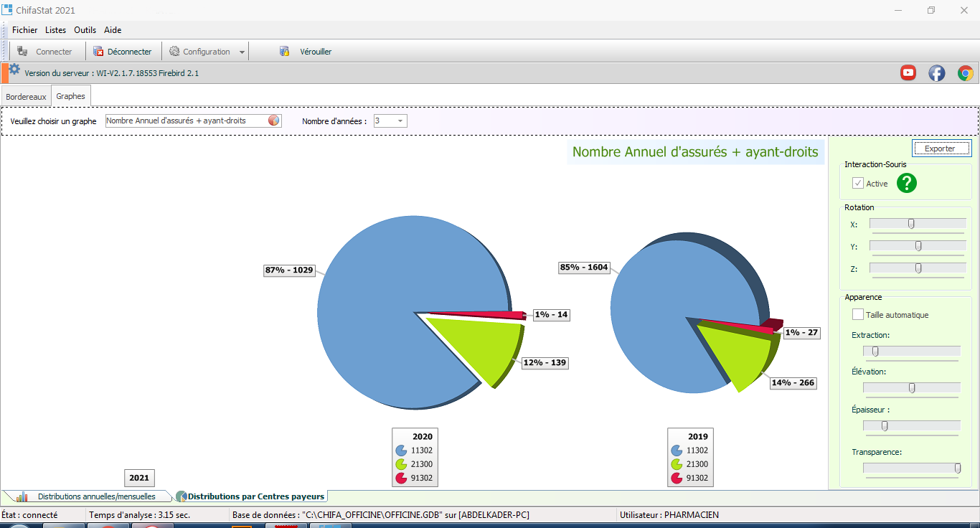The height and width of the screenshot is (528, 980).
Task: Click the green question mark help icon
Action: (907, 184)
